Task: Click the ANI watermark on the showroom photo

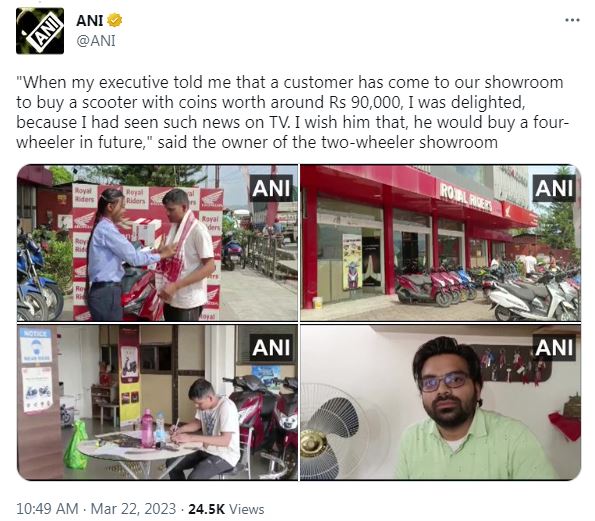Action: (x=554, y=188)
